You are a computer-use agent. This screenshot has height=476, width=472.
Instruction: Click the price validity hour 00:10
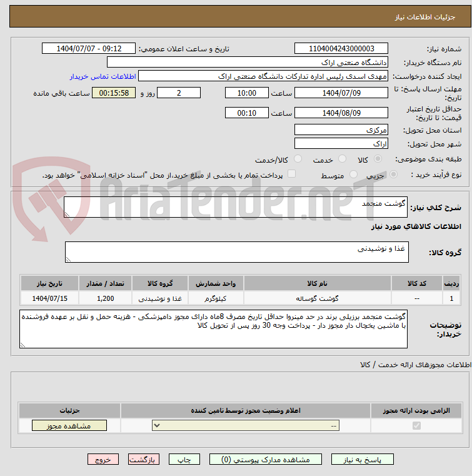point(246,113)
